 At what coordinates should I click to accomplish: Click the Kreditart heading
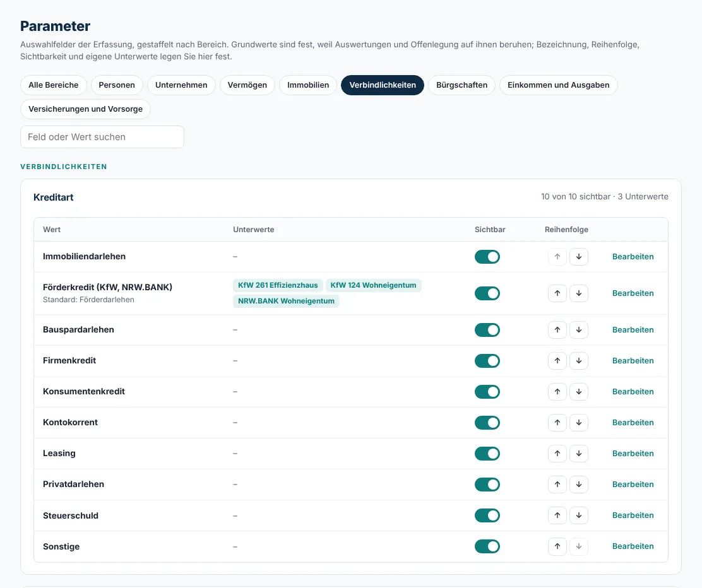pos(53,197)
